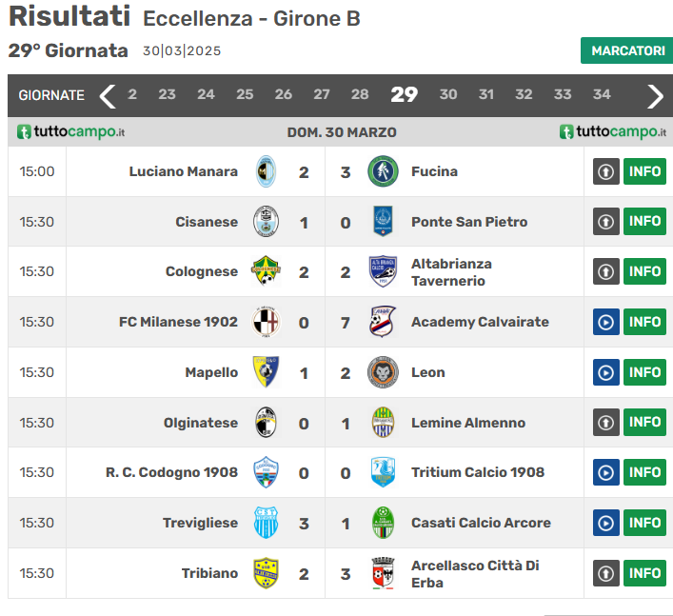Viewport: 673px width, 616px height.
Task: Click the upload arrow icon in Luciano Manara row
Action: (606, 171)
